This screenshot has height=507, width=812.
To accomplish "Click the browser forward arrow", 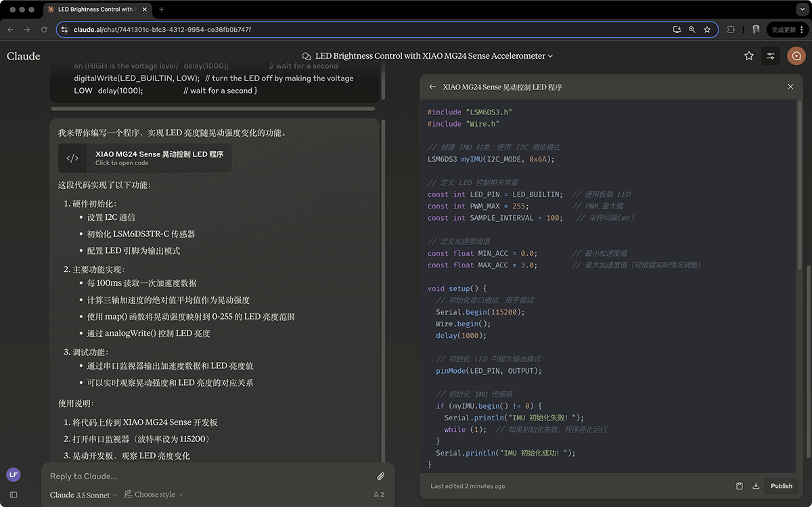I will click(27, 30).
